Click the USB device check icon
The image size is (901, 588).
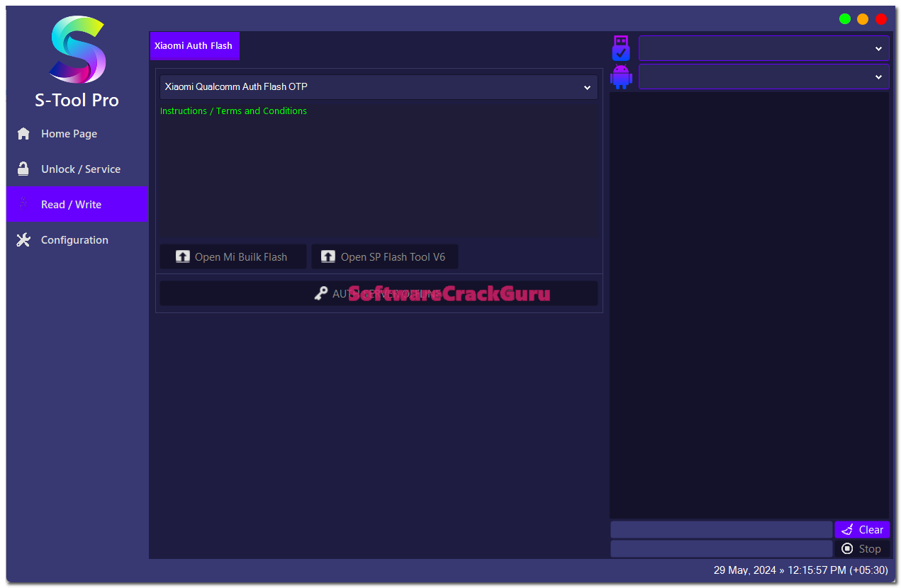pos(621,48)
